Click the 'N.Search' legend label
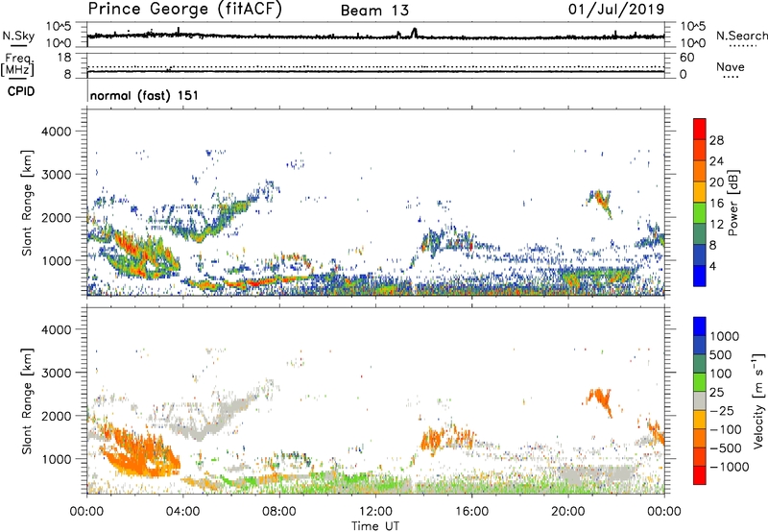 742,36
